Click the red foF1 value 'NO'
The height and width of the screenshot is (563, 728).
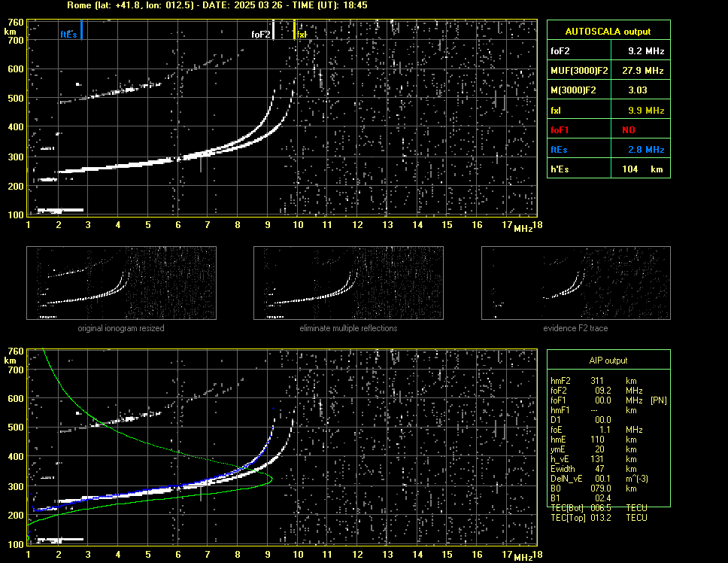click(x=629, y=130)
